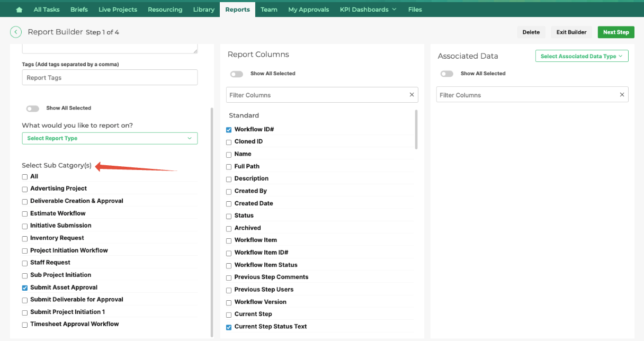Screen dimensions: 644x341
Task: Check Workflow Item Status column checkbox
Action: click(x=229, y=266)
